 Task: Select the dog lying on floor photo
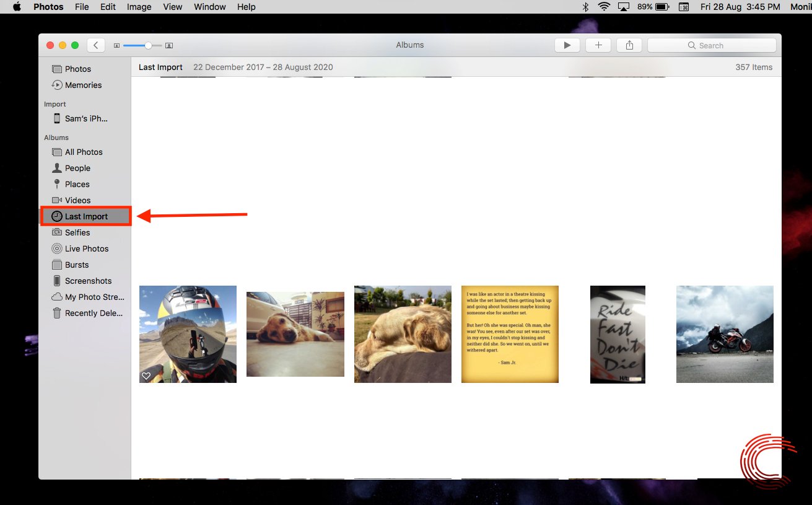[x=295, y=334]
